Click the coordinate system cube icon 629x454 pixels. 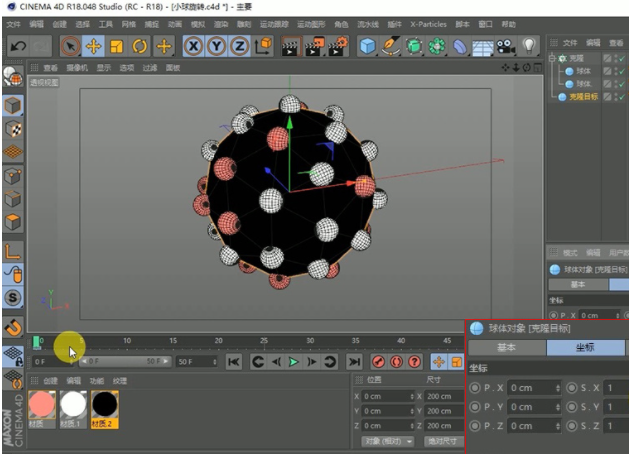[x=263, y=46]
